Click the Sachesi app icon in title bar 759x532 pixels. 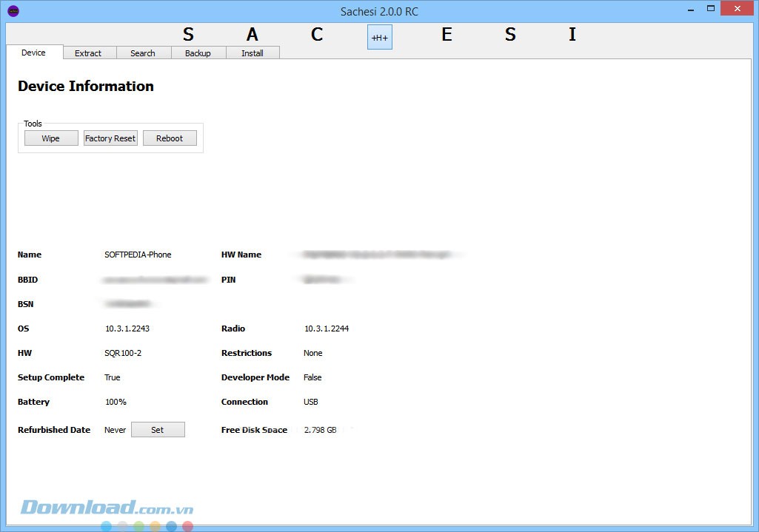pos(13,11)
